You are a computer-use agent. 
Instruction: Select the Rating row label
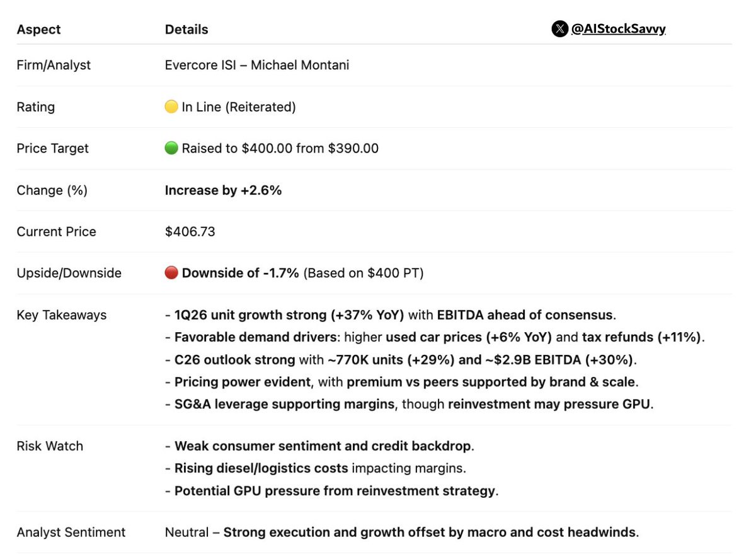coord(35,107)
